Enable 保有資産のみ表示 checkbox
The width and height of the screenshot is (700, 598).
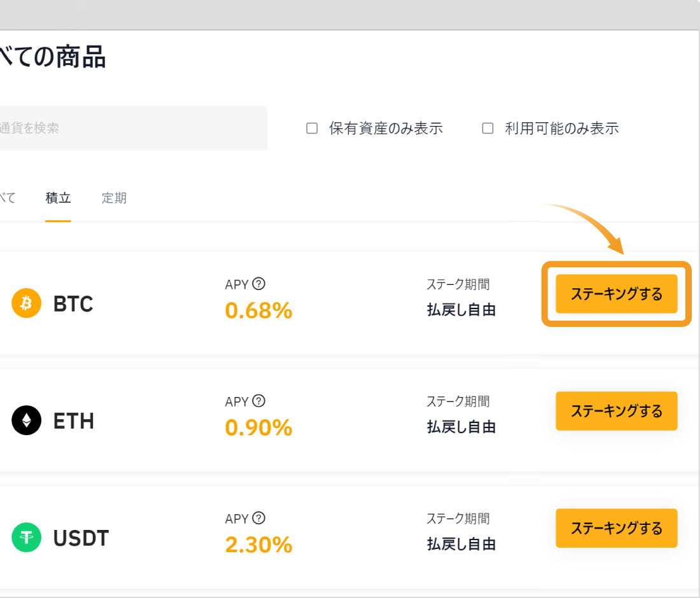coord(312,129)
